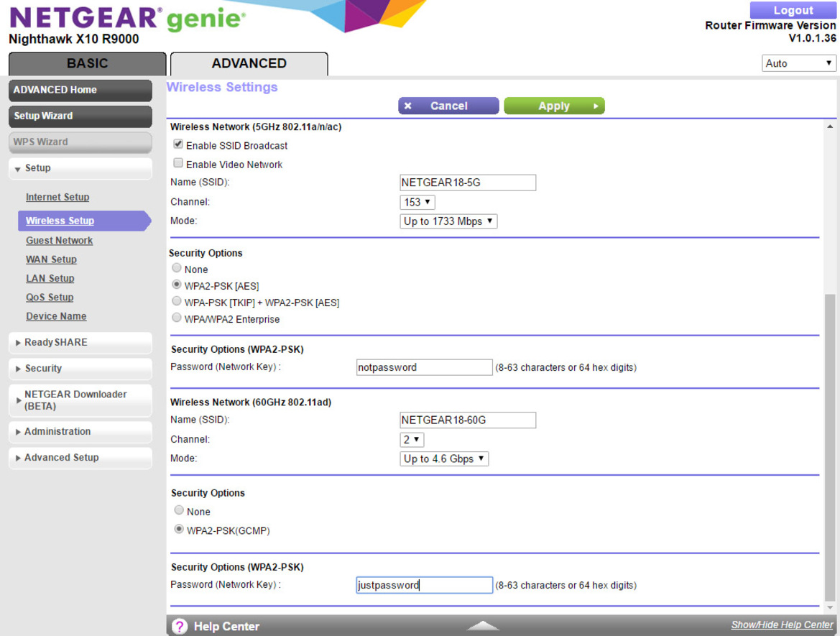The width and height of the screenshot is (840, 636).
Task: Click the NETGEAR18-5G SSID field
Action: click(468, 183)
